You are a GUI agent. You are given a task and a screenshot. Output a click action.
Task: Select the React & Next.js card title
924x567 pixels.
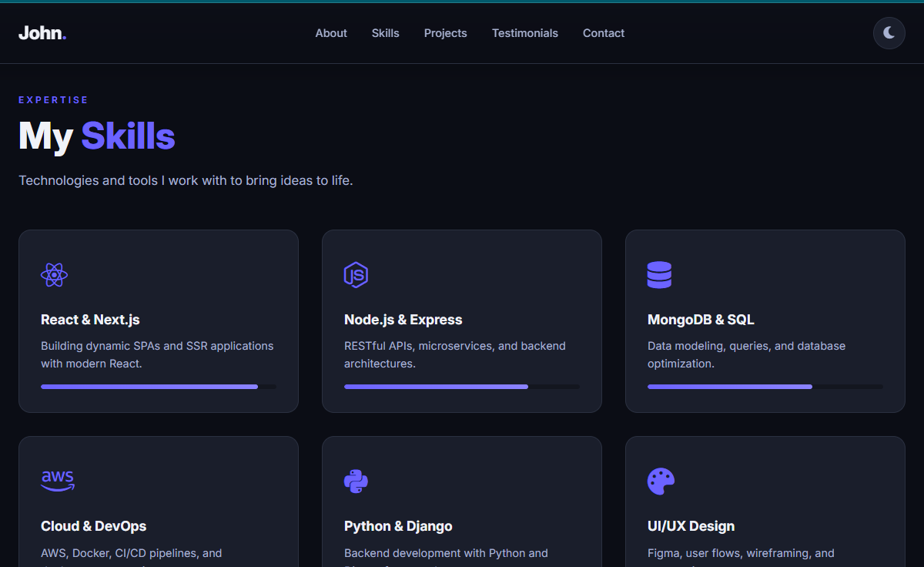(x=90, y=320)
